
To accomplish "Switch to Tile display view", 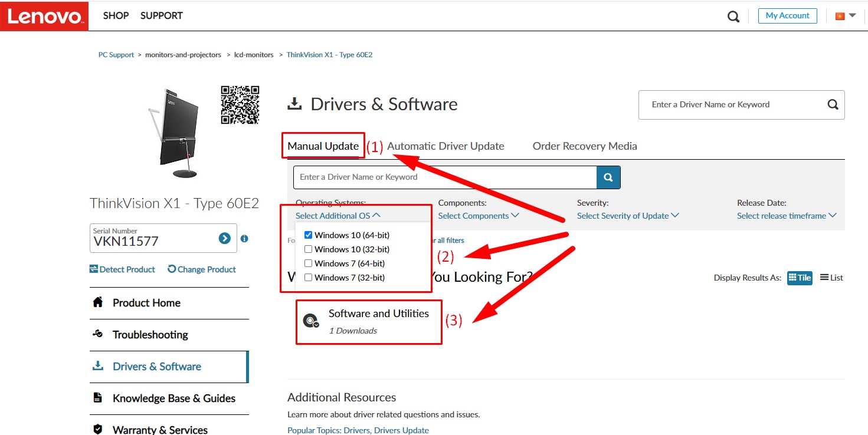I will click(x=800, y=278).
